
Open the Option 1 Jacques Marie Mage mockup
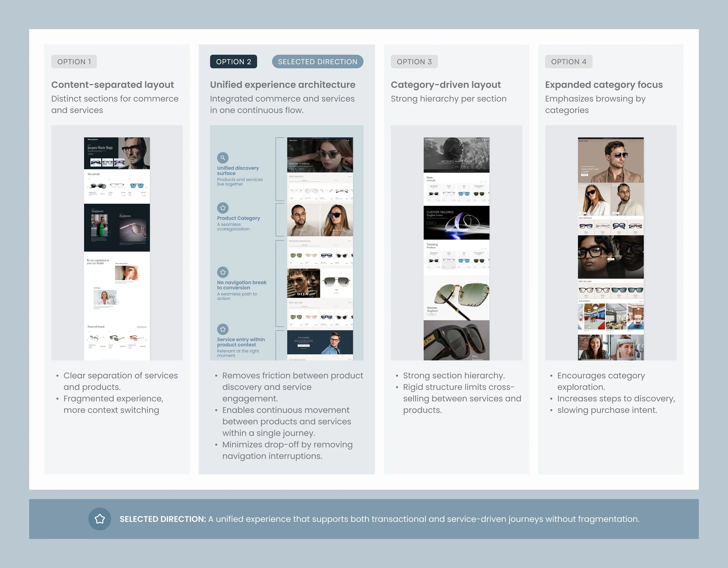click(117, 153)
